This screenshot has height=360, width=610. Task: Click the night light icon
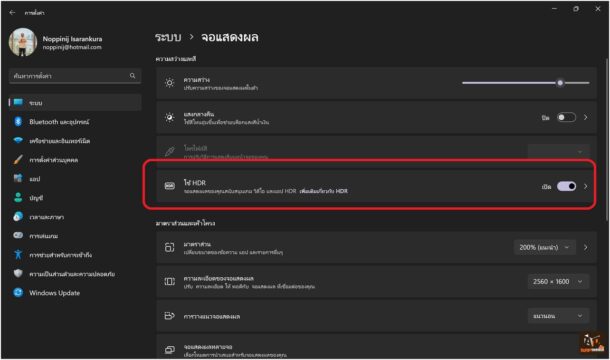click(x=169, y=117)
